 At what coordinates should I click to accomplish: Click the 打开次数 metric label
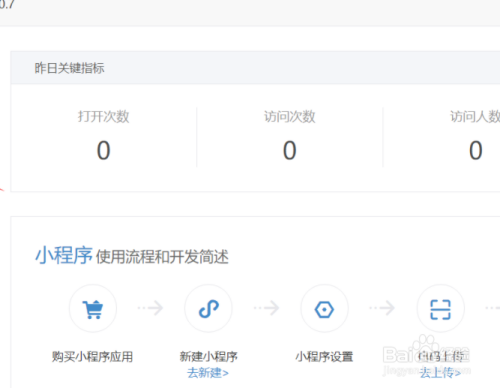coord(103,116)
